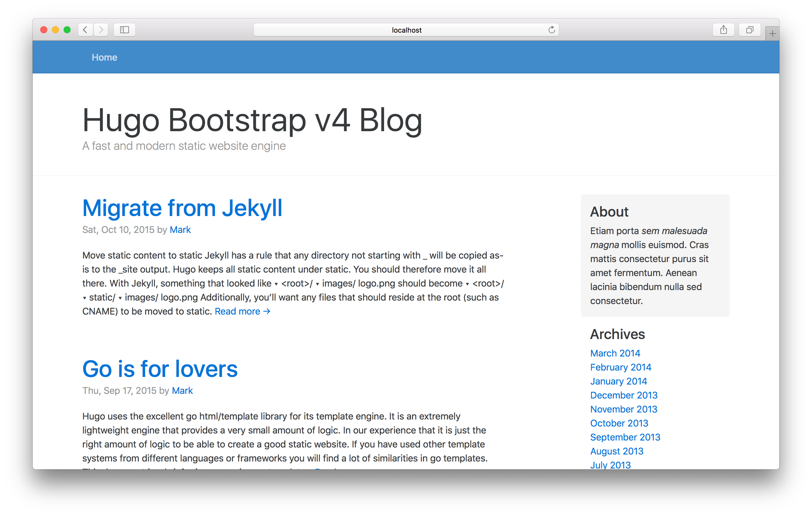
Task: Minimize the window with the yellow button
Action: coord(55,30)
